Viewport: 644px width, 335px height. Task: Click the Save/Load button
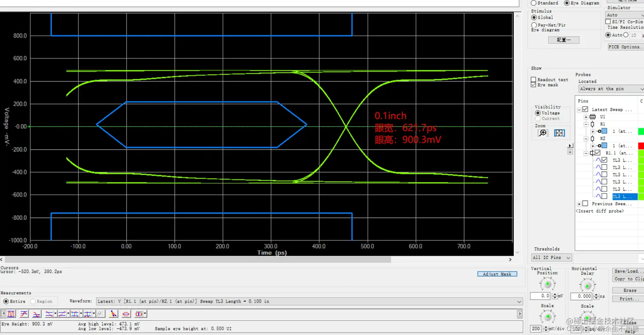pyautogui.click(x=628, y=271)
